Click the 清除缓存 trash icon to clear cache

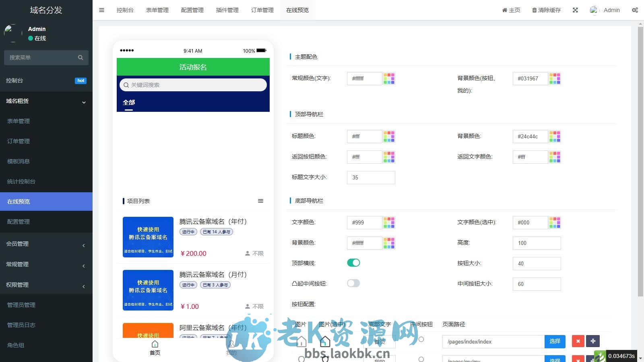click(534, 10)
